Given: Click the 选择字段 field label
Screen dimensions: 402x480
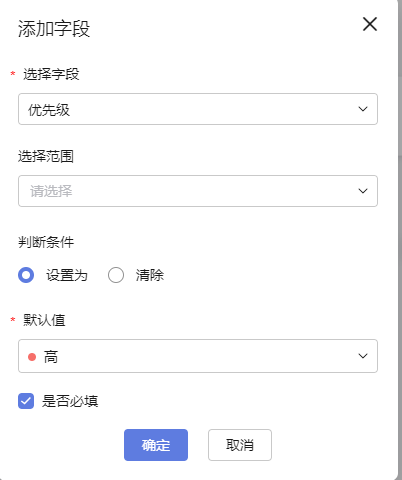Looking at the screenshot, I should click(51, 74).
